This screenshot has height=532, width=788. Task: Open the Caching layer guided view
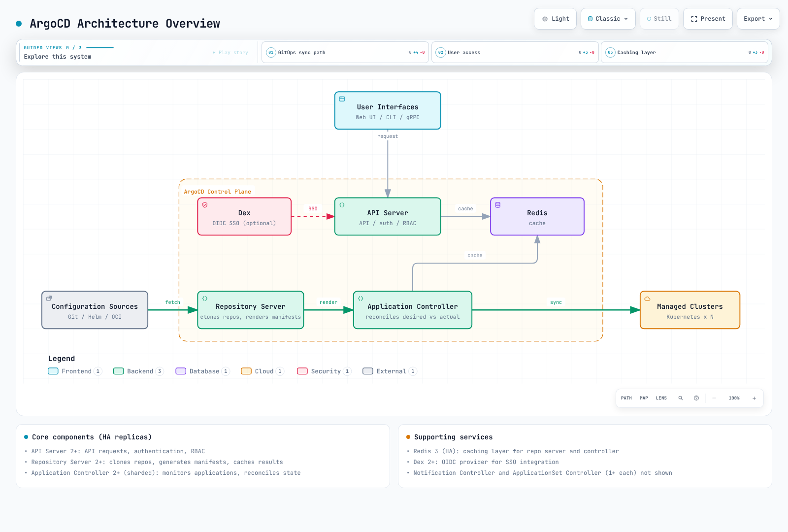point(685,52)
